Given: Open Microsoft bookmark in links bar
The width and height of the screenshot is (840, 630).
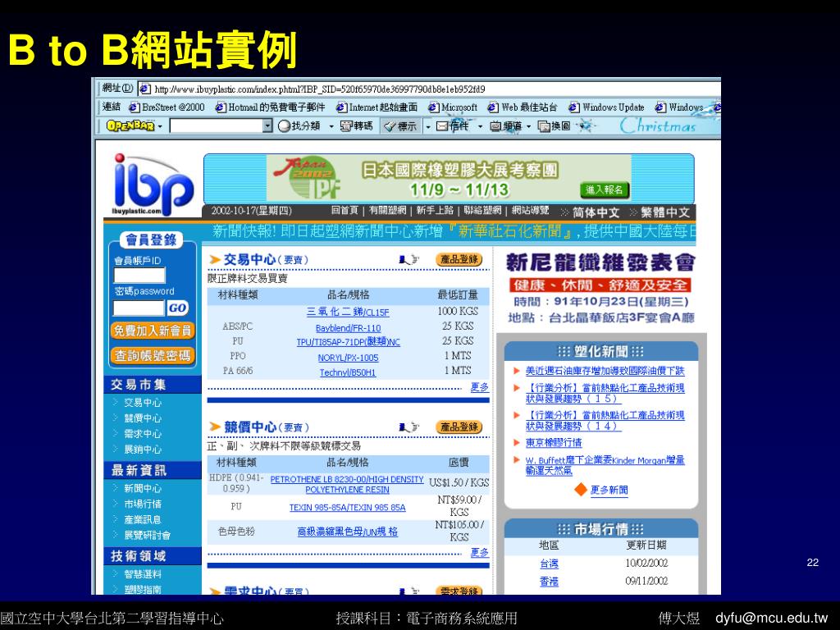Looking at the screenshot, I should [453, 107].
